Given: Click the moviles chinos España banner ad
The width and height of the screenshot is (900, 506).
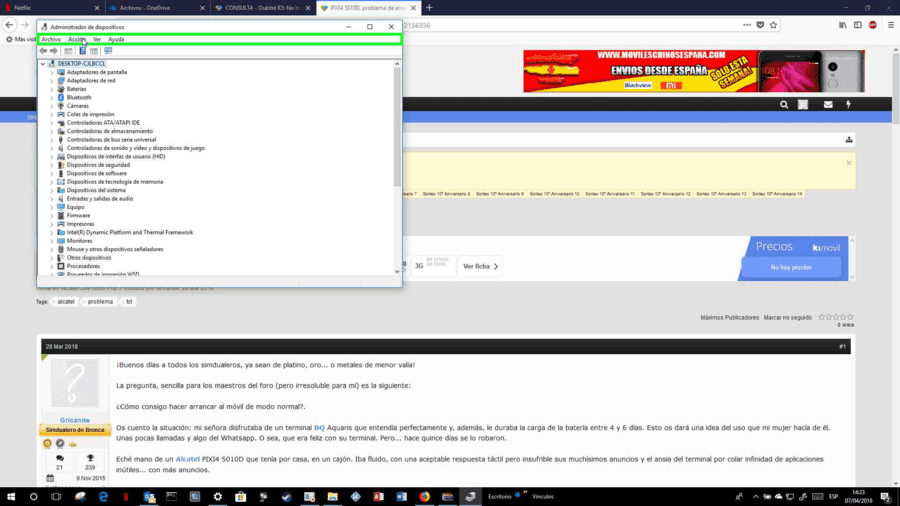Looking at the screenshot, I should coord(693,71).
